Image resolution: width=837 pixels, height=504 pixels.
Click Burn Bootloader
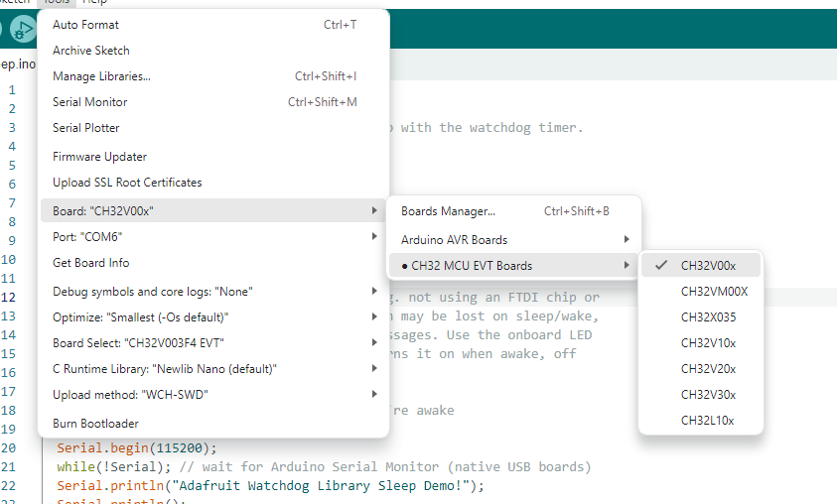point(97,423)
